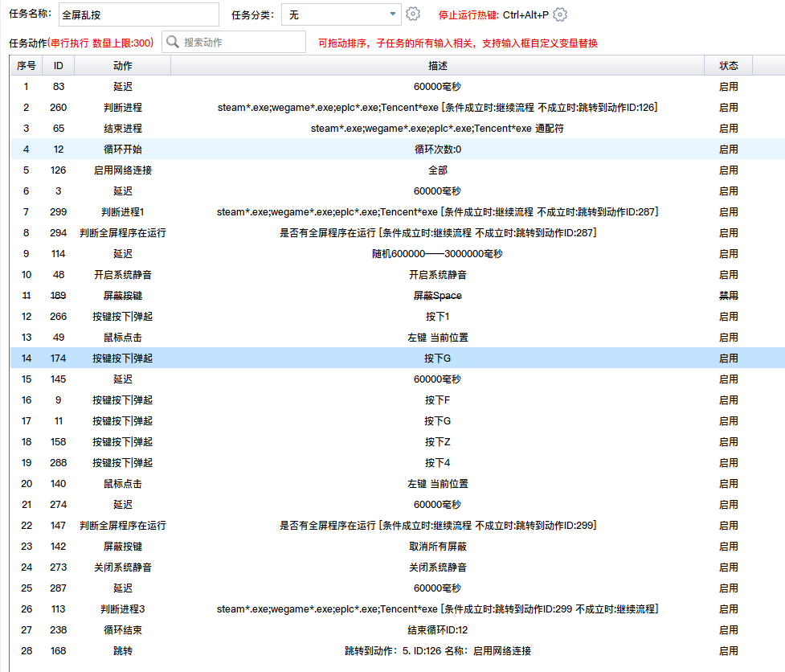Click the gear icon beside task category dropdown
This screenshot has width=785, height=672.
(413, 14)
